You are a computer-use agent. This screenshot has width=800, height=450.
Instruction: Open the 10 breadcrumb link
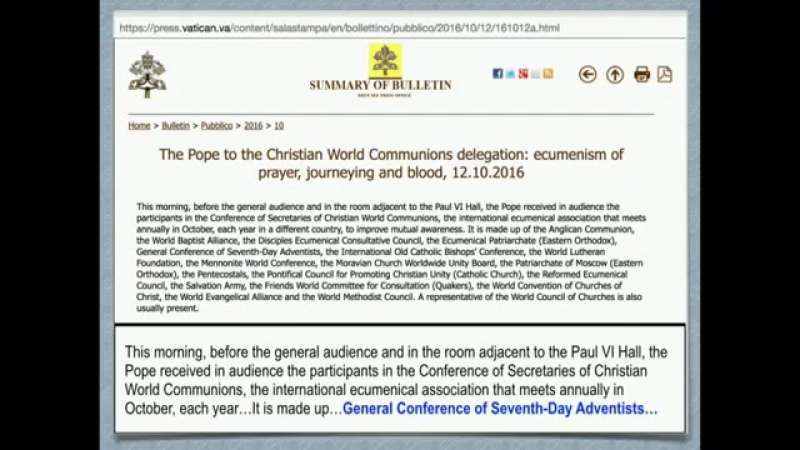279,126
